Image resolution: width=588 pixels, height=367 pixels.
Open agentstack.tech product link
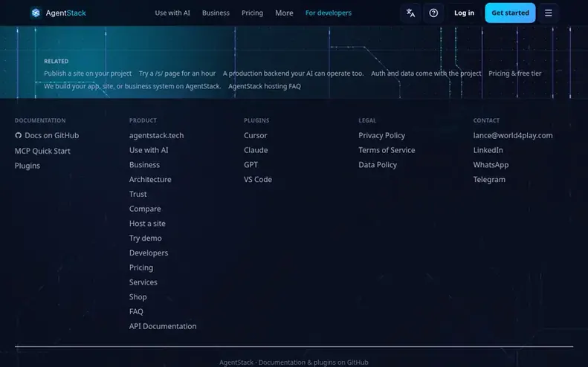156,135
